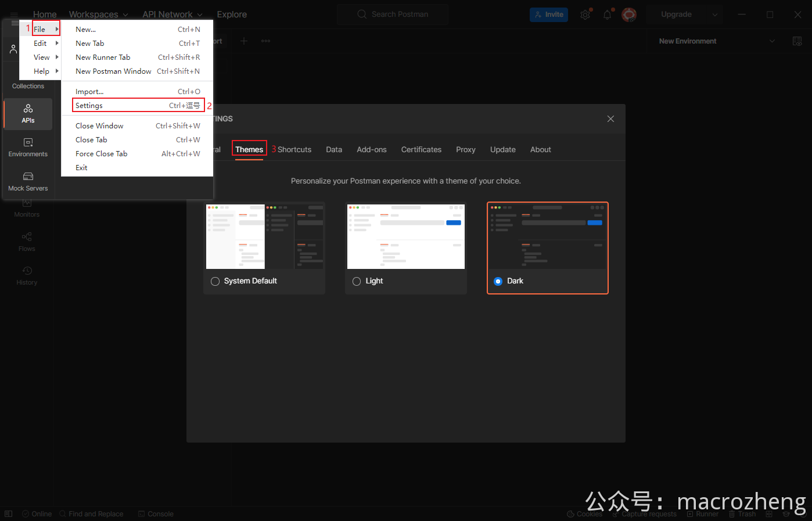
Task: Open the notifications bell
Action: coord(607,15)
